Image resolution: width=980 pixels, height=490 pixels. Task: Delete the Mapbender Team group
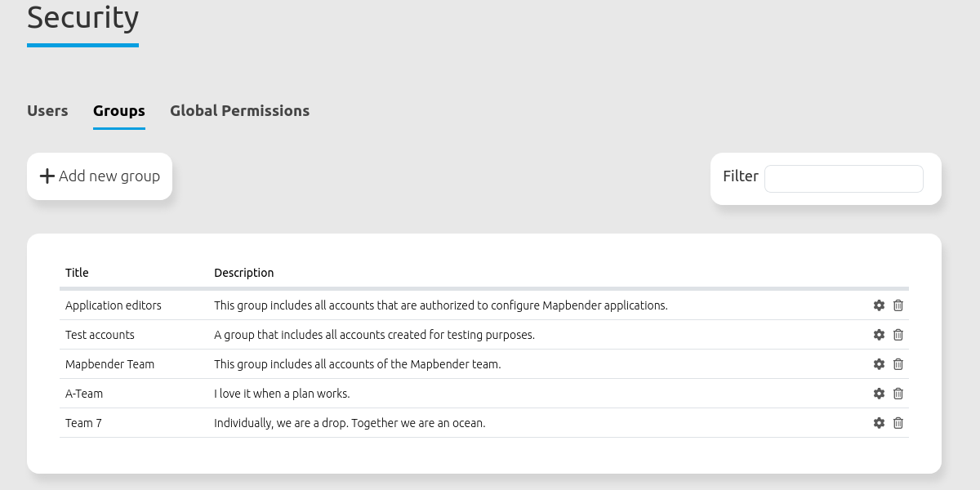click(x=898, y=364)
